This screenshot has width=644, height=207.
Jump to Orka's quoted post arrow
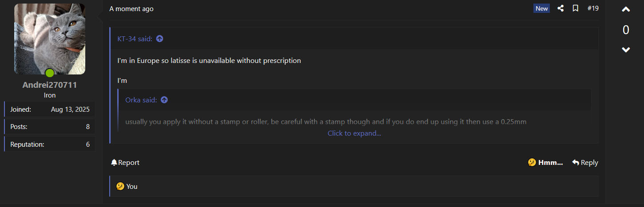(164, 100)
